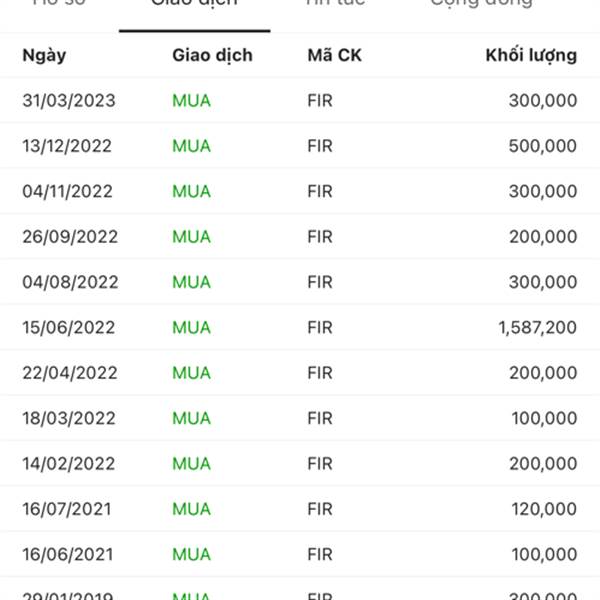
Task: Click the 500,000 volume value
Action: point(543,146)
